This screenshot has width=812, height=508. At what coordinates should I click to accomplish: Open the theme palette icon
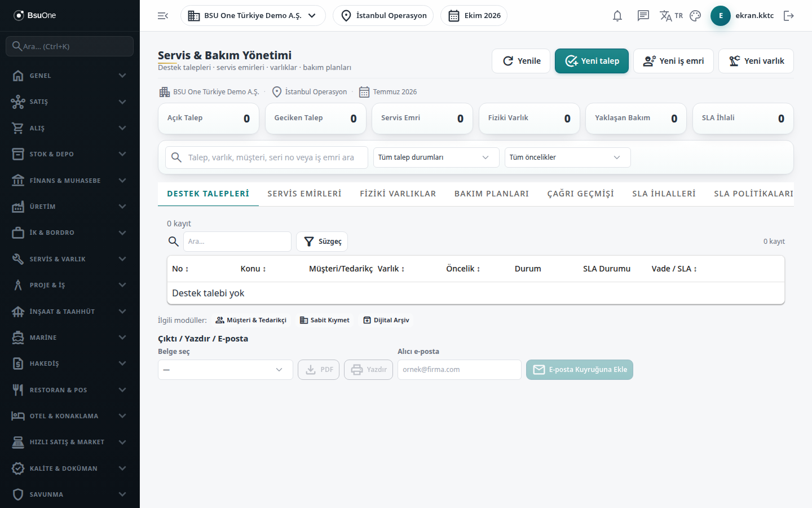(x=695, y=16)
